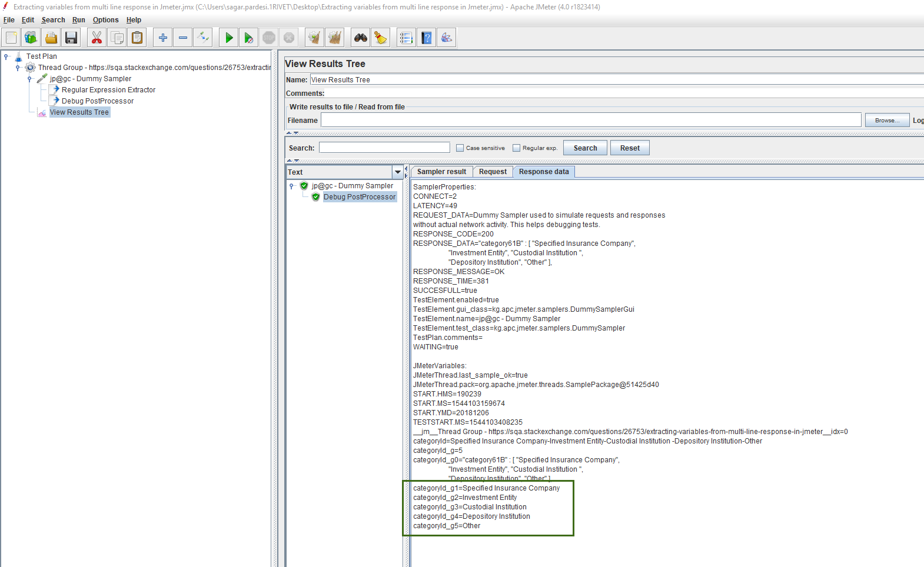This screenshot has width=924, height=567.
Task: Collapse the jp@gc - Dummy Sampler node in the test plan
Action: pos(30,79)
